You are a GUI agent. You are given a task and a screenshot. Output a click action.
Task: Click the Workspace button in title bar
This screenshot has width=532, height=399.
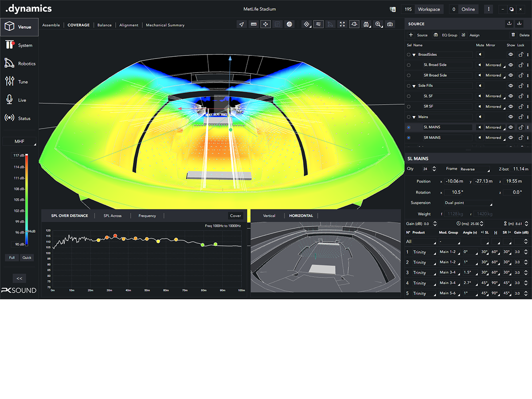[x=429, y=9]
